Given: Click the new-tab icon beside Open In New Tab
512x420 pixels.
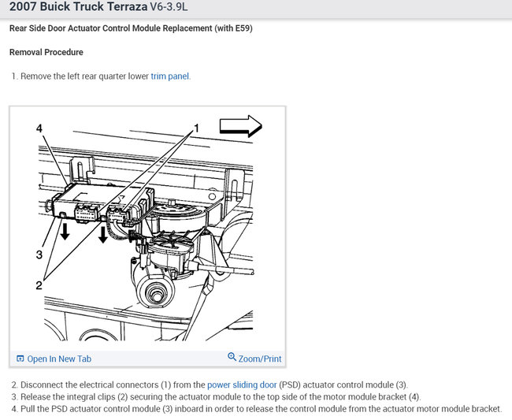Looking at the screenshot, I should click(20, 359).
